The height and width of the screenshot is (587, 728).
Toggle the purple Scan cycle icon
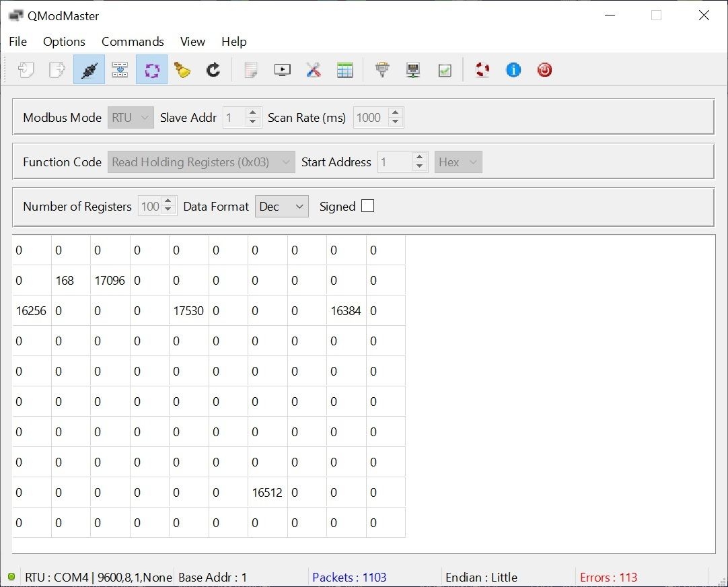pos(152,69)
